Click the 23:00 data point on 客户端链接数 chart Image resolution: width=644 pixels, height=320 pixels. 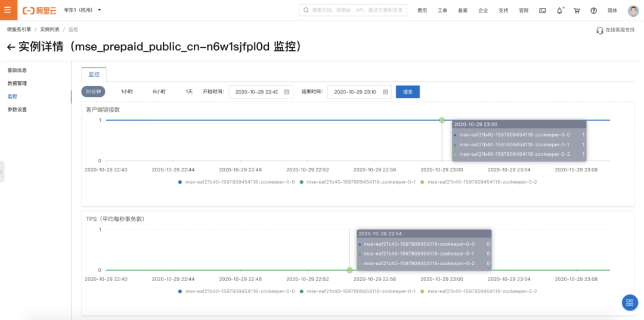442,120
